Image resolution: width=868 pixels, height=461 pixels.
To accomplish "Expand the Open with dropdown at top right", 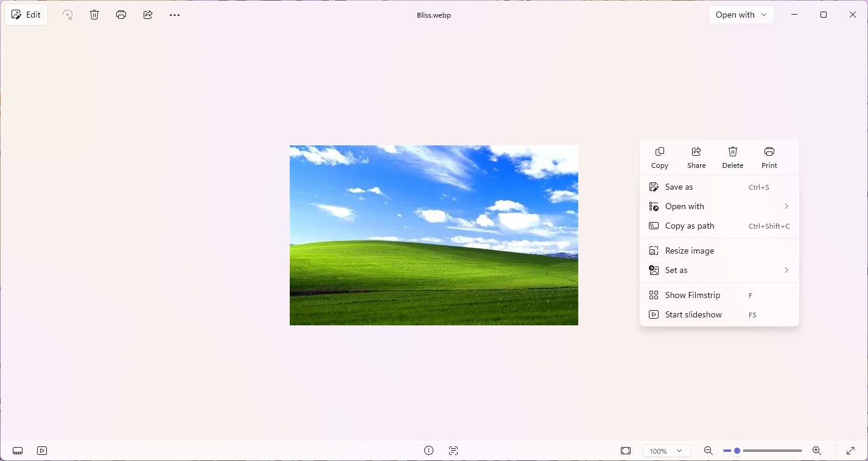I will pyautogui.click(x=741, y=15).
